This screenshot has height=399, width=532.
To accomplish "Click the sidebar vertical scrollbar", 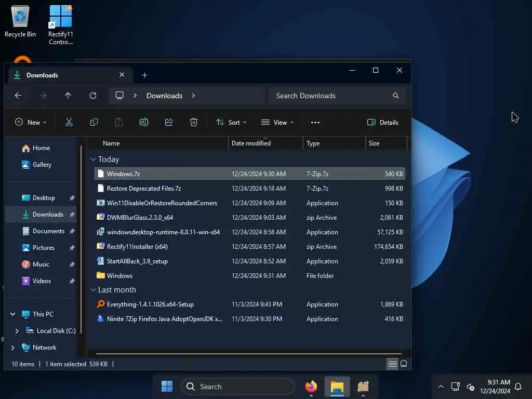I will coord(81,239).
